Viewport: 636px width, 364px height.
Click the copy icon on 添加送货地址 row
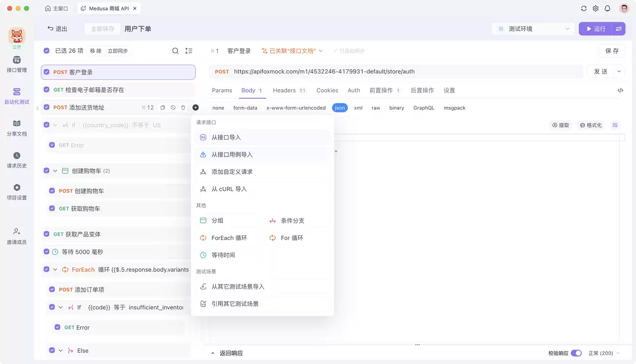click(163, 108)
